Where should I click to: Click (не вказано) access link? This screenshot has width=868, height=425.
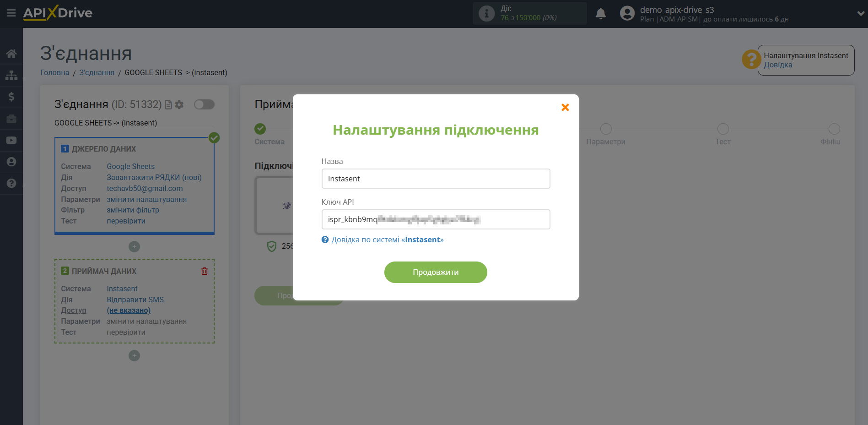[129, 311]
